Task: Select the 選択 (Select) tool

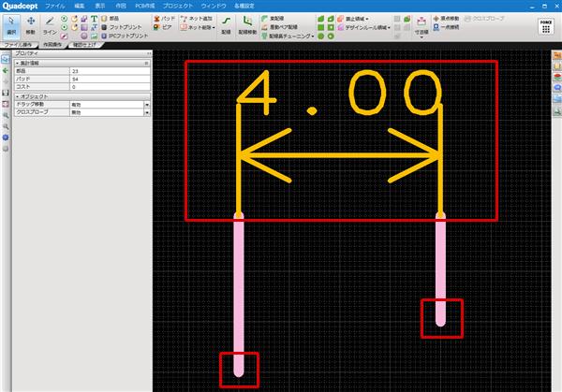Action: (x=12, y=25)
